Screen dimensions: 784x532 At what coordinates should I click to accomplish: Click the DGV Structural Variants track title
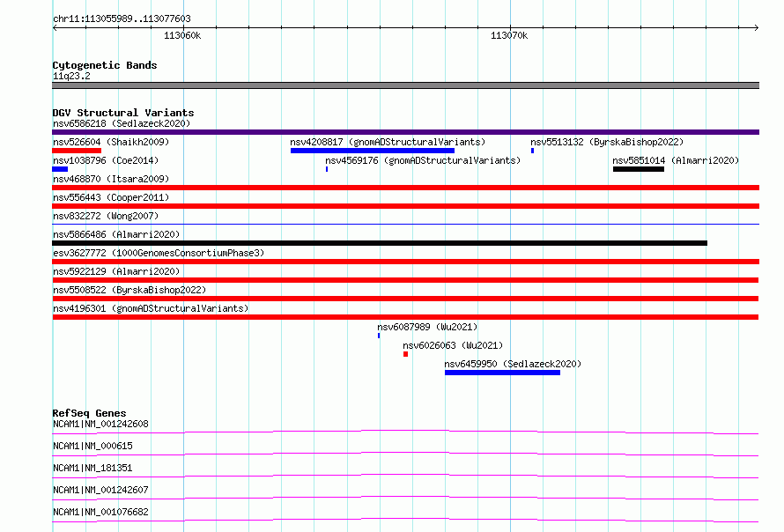coord(123,113)
